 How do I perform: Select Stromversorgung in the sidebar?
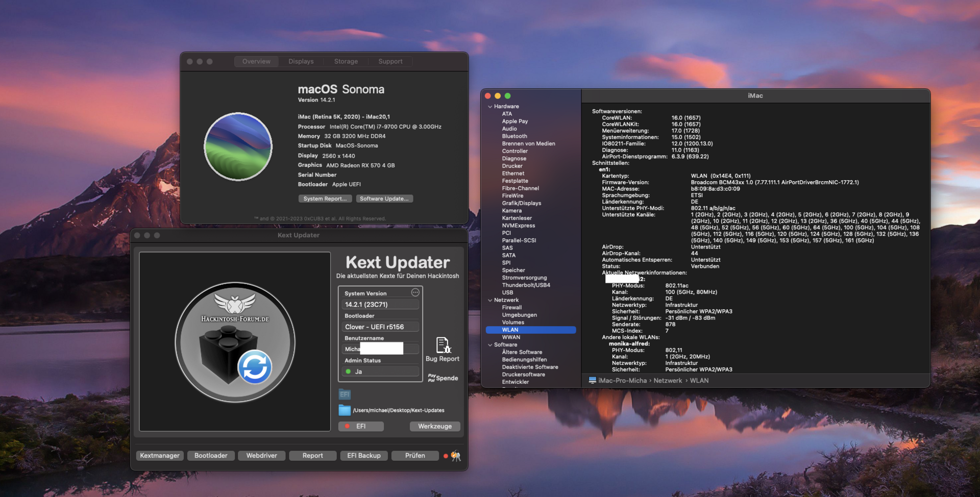click(524, 278)
